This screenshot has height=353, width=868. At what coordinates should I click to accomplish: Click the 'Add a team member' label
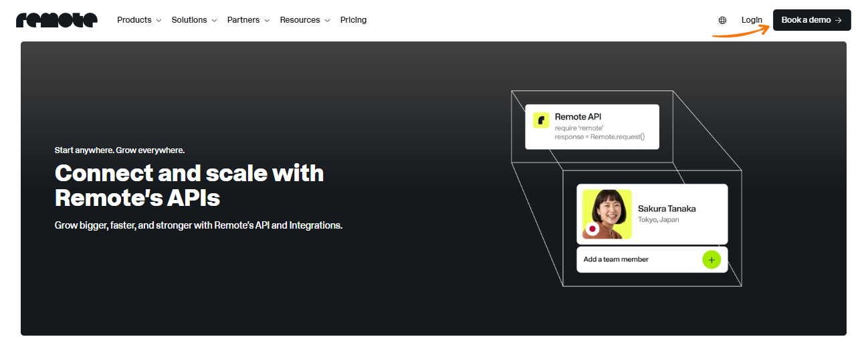tap(616, 259)
